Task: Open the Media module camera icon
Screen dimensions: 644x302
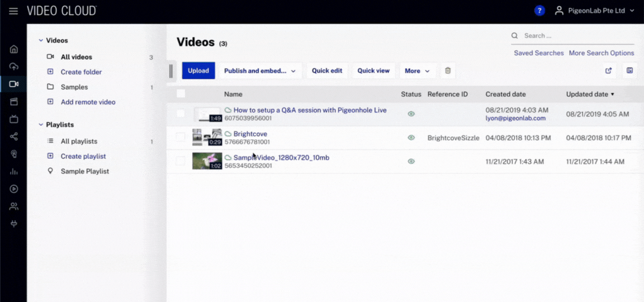Action: click(x=13, y=84)
